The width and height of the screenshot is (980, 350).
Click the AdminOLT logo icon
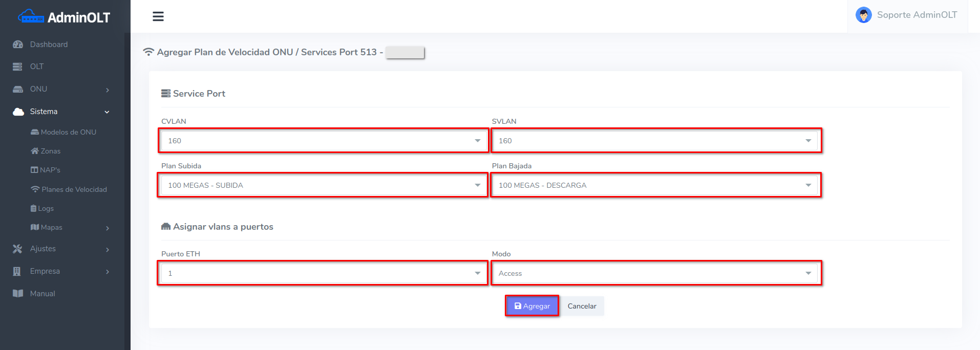pos(31,17)
